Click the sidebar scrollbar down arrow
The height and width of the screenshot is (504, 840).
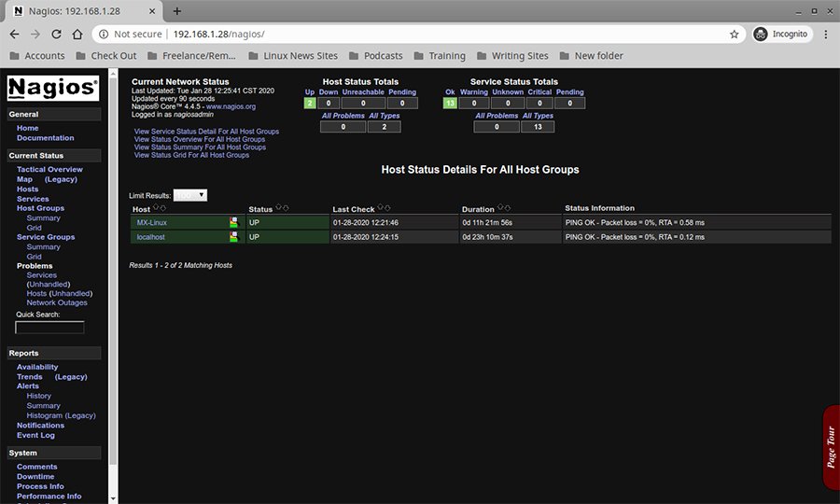(113, 498)
